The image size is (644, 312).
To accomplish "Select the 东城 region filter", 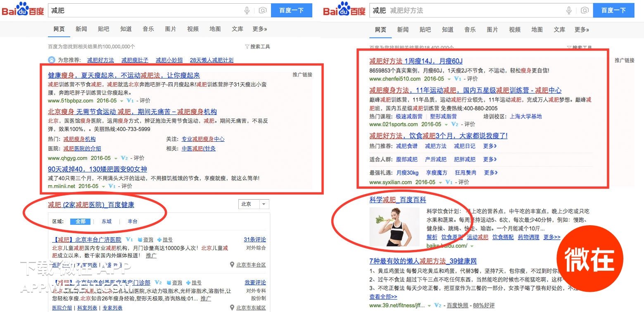I will click(107, 221).
